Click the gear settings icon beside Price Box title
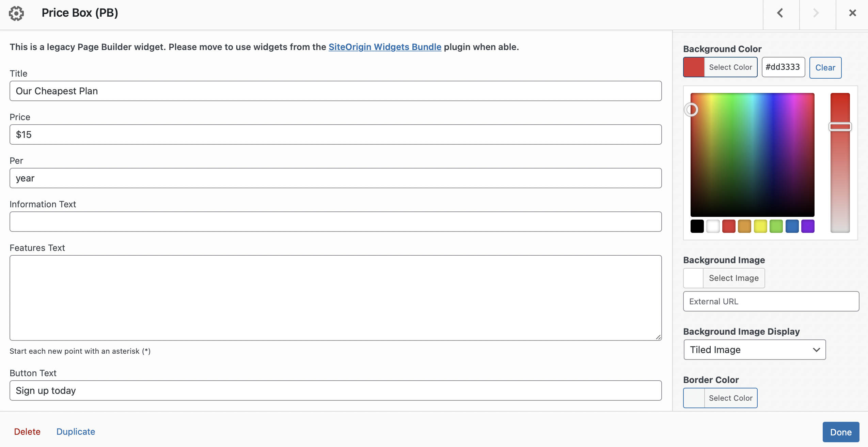868x447 pixels. click(16, 13)
